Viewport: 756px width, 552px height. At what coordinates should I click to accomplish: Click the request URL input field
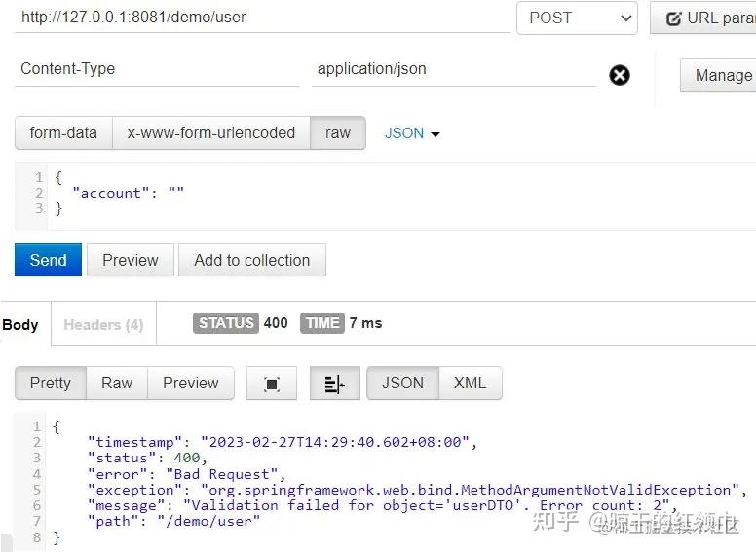261,18
